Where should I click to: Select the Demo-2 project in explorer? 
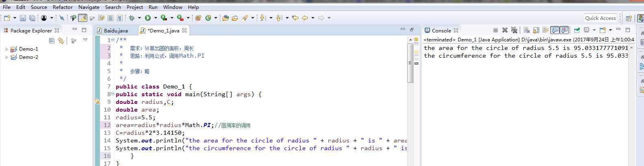tap(28, 57)
